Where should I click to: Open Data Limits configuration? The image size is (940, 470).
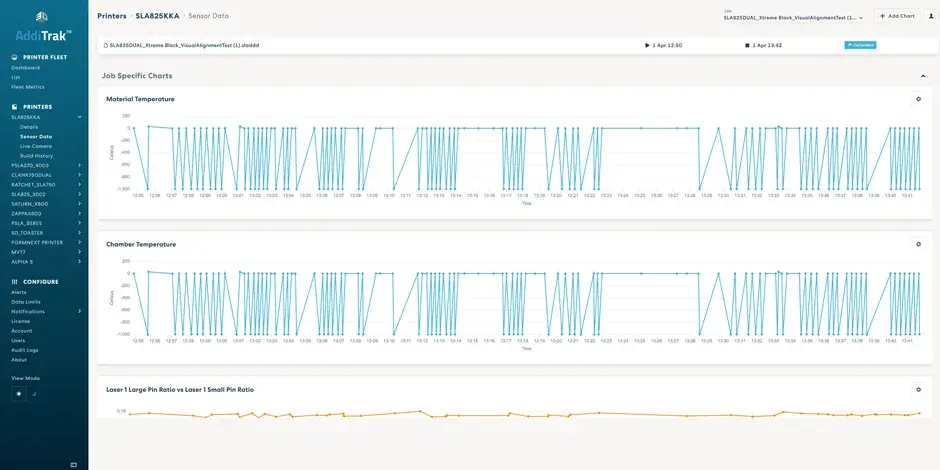(x=26, y=302)
